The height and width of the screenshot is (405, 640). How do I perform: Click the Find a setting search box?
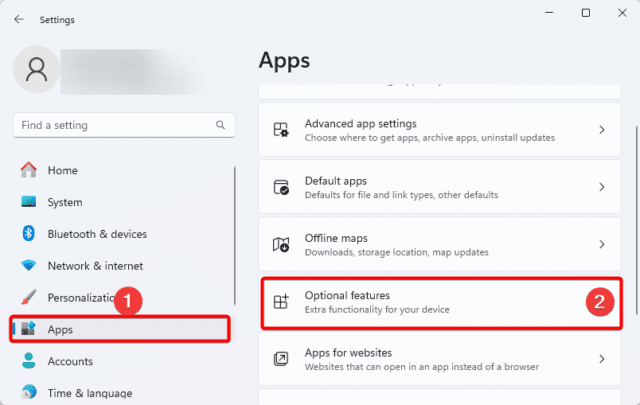(110, 126)
